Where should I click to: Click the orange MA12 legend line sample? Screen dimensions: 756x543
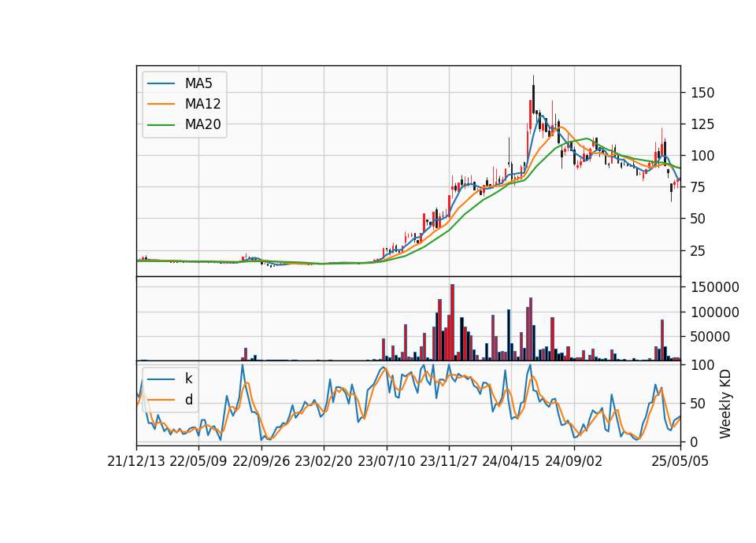(x=161, y=104)
